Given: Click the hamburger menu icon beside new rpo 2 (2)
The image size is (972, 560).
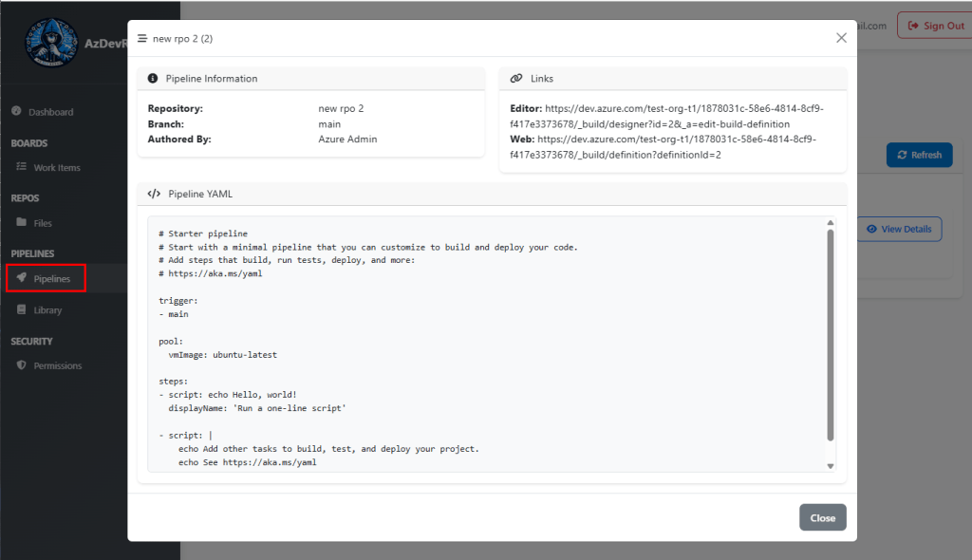Looking at the screenshot, I should pos(142,39).
